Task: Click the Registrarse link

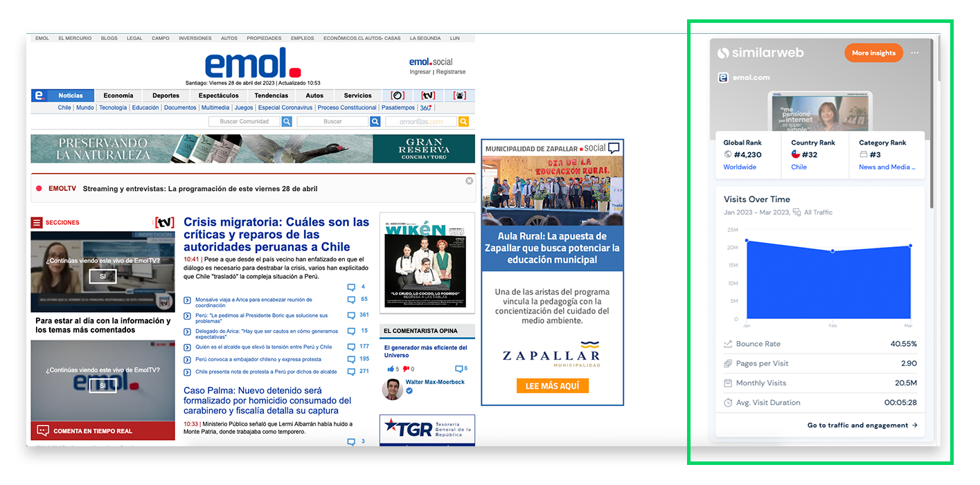Action: click(451, 72)
